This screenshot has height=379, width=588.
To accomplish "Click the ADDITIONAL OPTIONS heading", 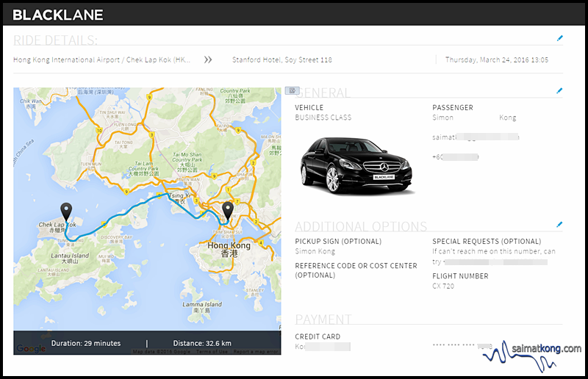I will coord(361,226).
